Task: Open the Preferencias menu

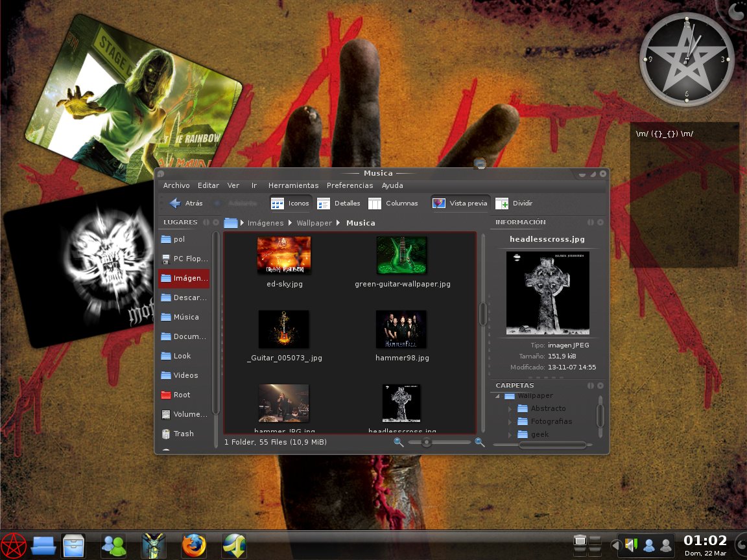Action: tap(350, 186)
